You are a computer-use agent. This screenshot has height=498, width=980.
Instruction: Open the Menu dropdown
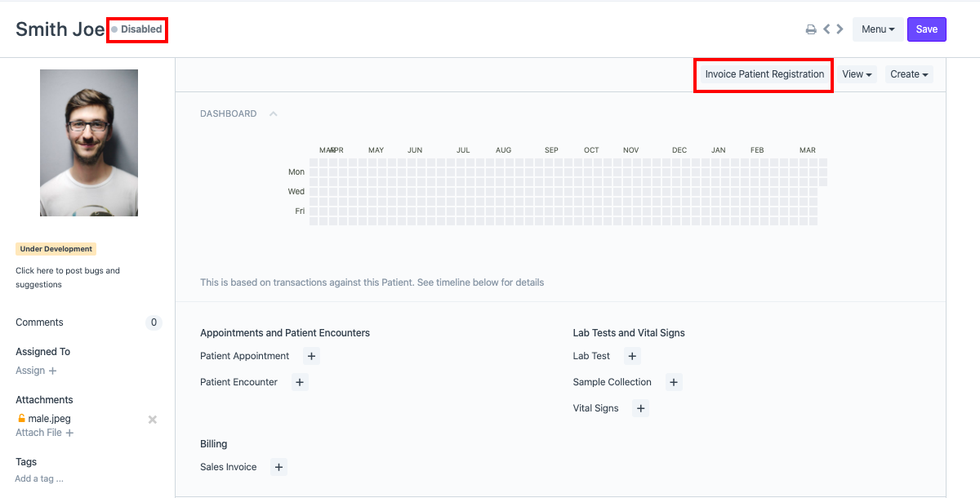pos(878,29)
